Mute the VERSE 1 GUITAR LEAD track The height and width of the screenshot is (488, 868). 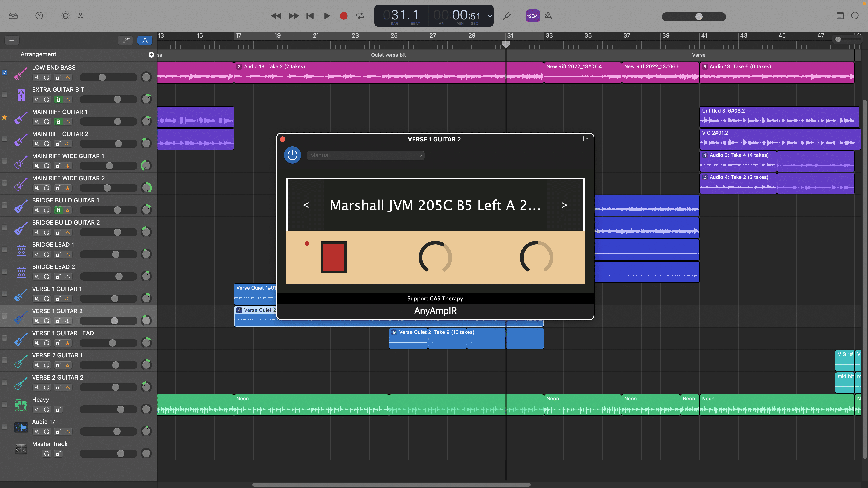point(37,343)
